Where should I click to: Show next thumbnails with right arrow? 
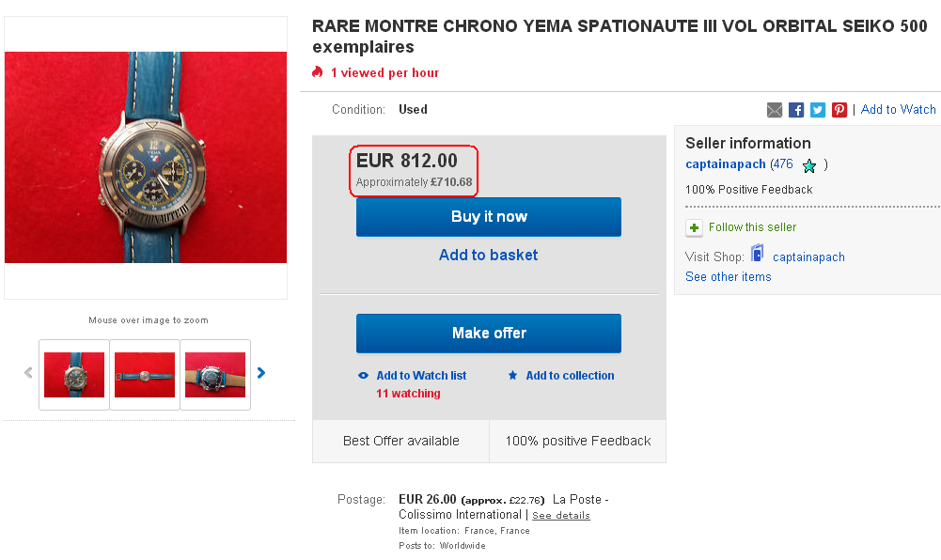coord(261,373)
